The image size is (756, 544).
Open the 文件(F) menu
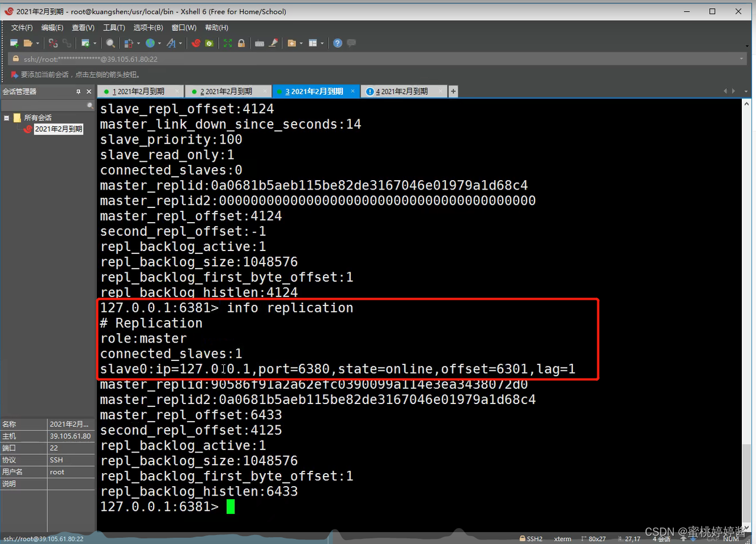[x=22, y=28]
